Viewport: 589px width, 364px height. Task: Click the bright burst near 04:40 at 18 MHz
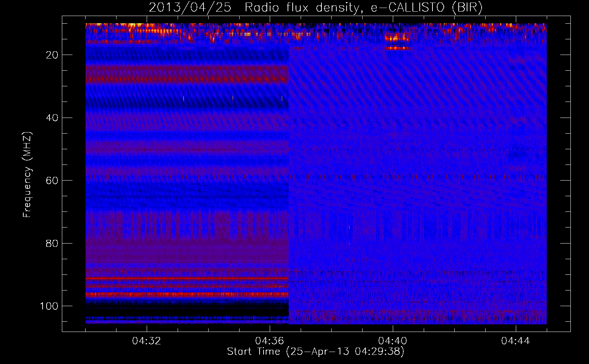point(398,48)
